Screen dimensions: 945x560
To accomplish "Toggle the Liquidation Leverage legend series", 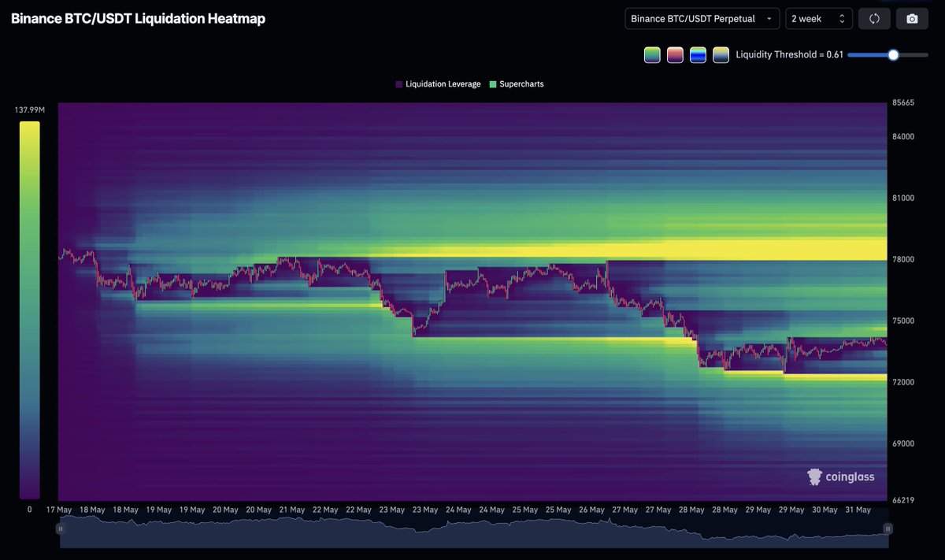I will coord(438,83).
